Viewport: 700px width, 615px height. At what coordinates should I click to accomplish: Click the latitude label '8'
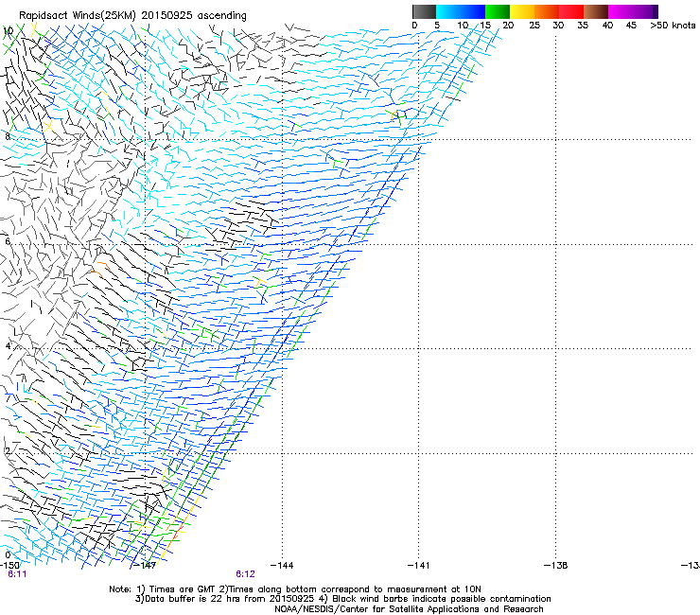pyautogui.click(x=8, y=136)
